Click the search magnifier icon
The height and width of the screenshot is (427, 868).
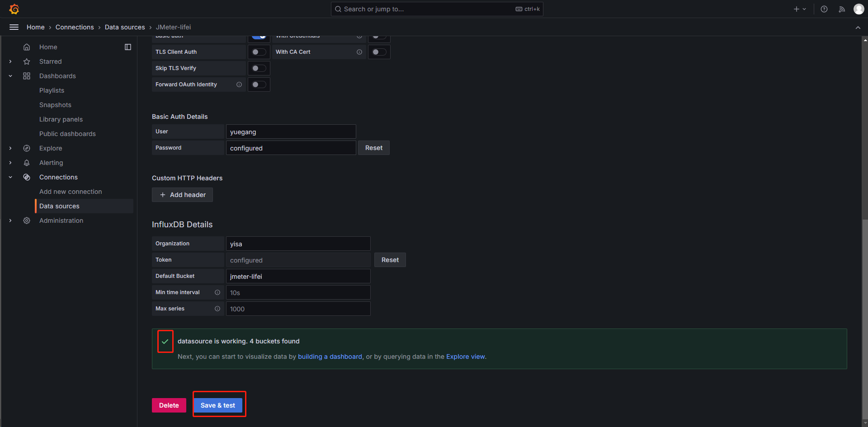[x=338, y=9]
